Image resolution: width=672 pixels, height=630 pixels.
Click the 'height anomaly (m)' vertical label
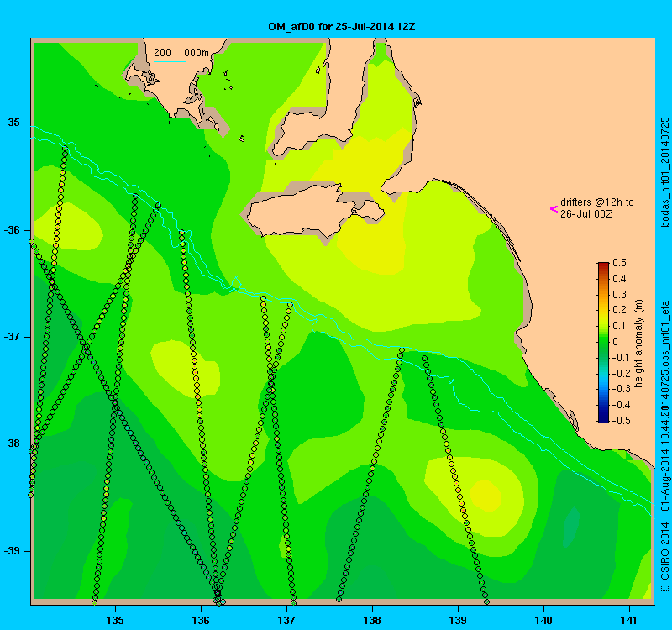(639, 344)
